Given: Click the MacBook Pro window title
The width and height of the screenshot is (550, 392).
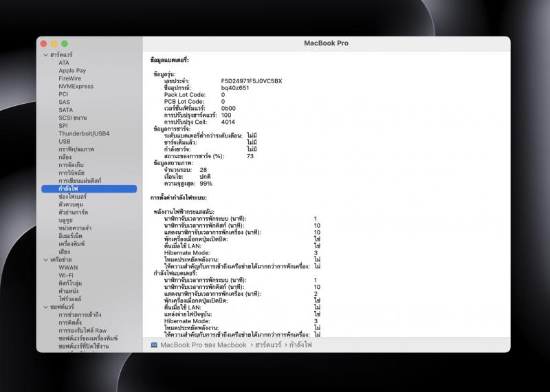Looking at the screenshot, I should click(326, 43).
